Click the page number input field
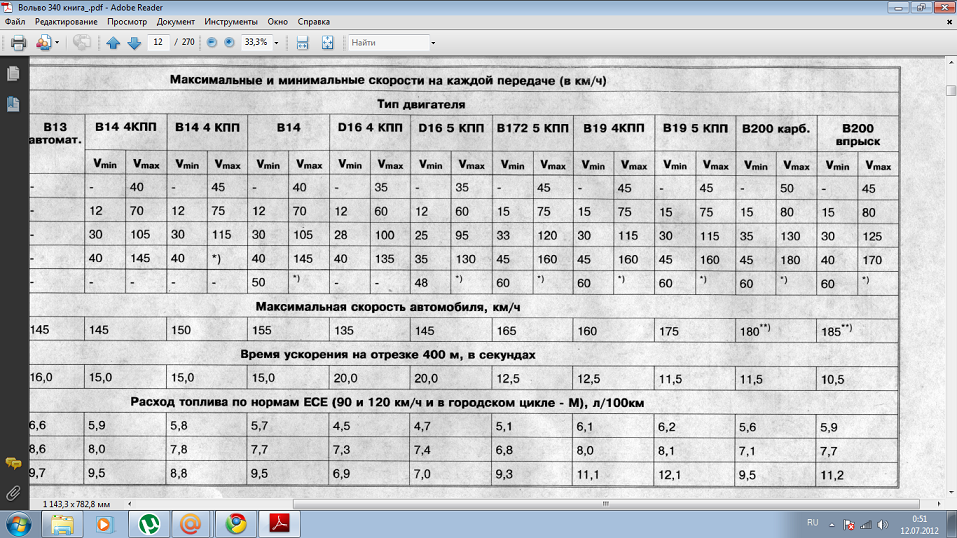This screenshot has width=957, height=538. (158, 43)
